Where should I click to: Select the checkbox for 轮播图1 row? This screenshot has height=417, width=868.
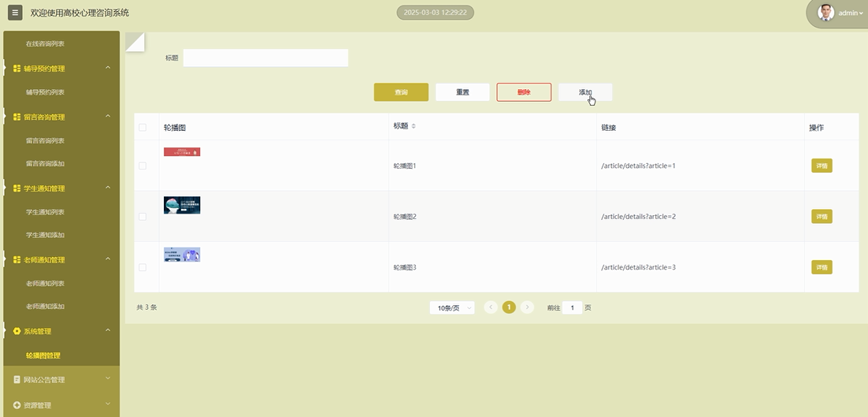pyautogui.click(x=143, y=166)
